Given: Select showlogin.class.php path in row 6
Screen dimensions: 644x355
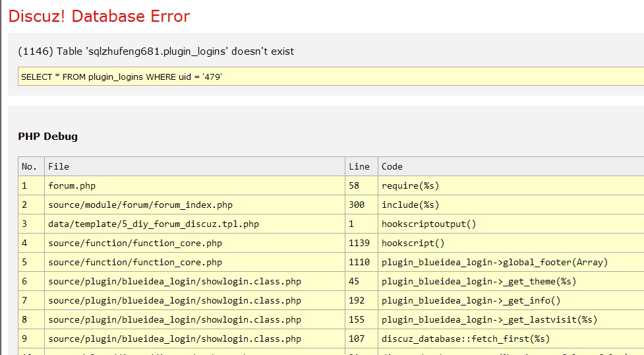Looking at the screenshot, I should [x=175, y=281].
